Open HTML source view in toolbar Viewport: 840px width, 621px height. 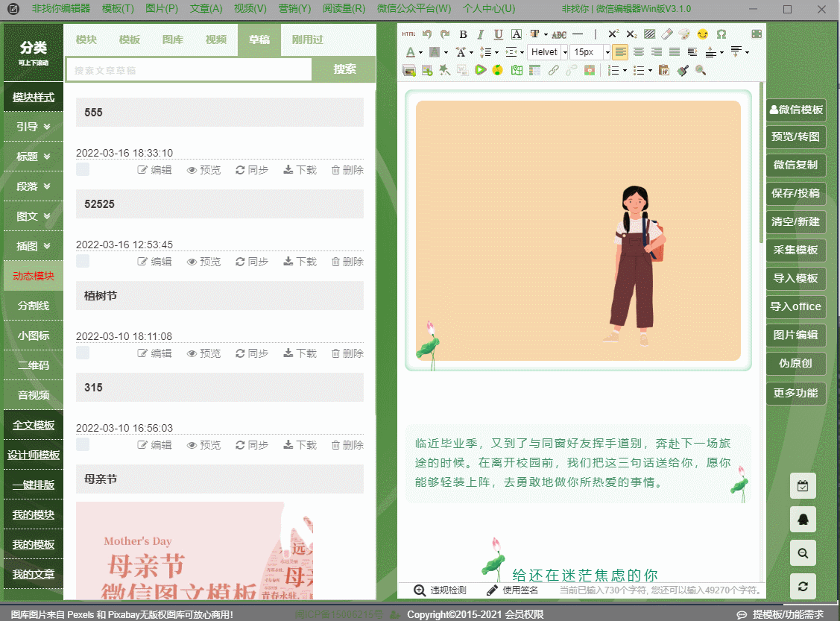pos(408,34)
